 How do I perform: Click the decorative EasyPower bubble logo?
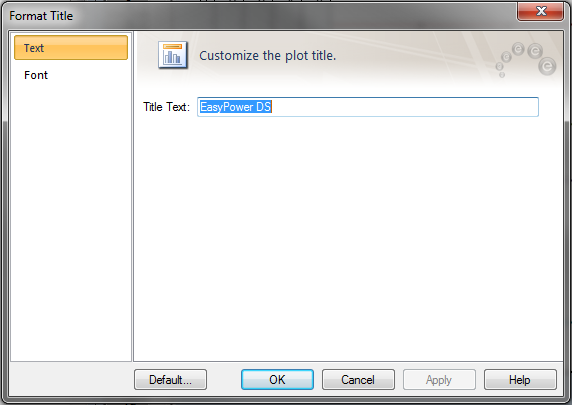coord(526,59)
